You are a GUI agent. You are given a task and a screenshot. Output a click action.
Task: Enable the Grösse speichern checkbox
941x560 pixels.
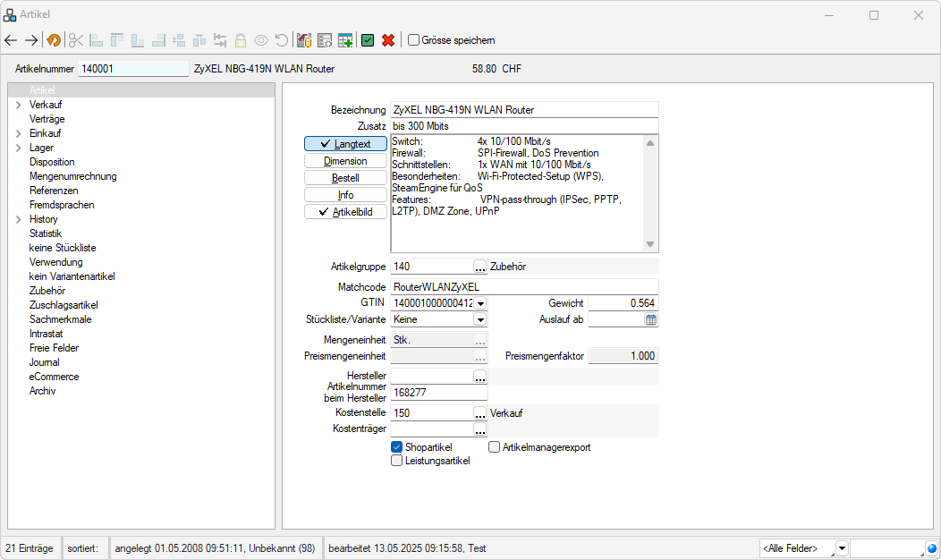pos(414,40)
